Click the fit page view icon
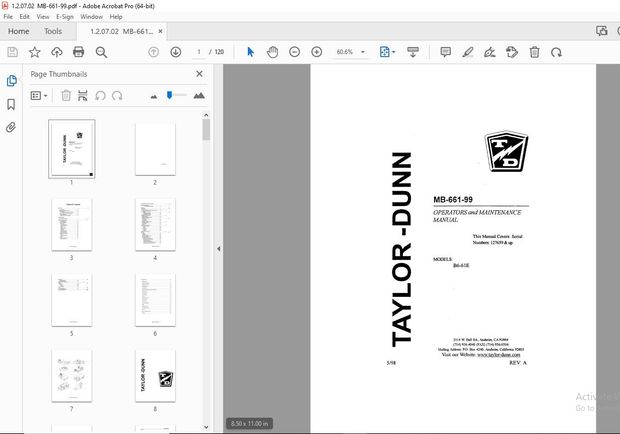Image resolution: width=620 pixels, height=434 pixels. [x=384, y=52]
